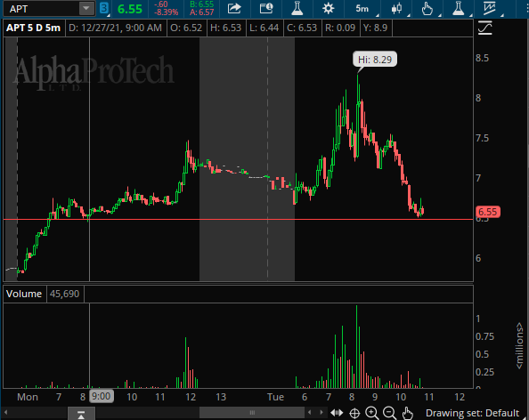The width and height of the screenshot is (529, 420).
Task: Click the 8.5 price axis label
Action: pos(482,58)
